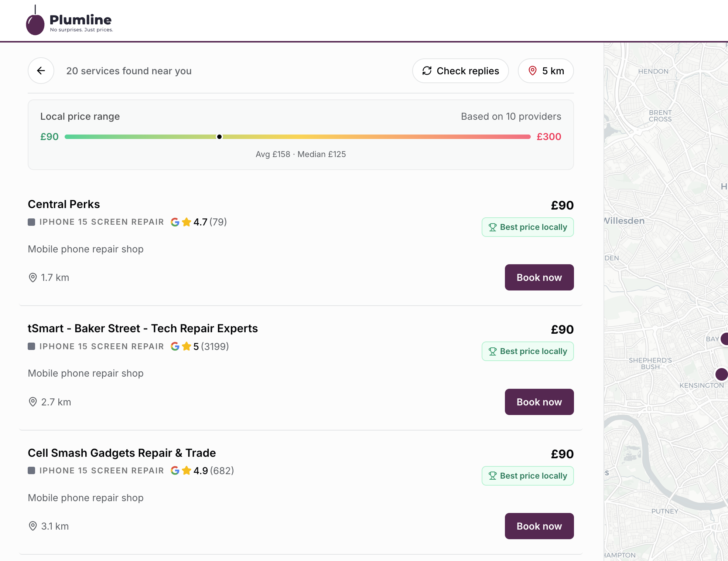Click the refresh icon in Check replies
Viewport: 728px width, 561px height.
[427, 71]
